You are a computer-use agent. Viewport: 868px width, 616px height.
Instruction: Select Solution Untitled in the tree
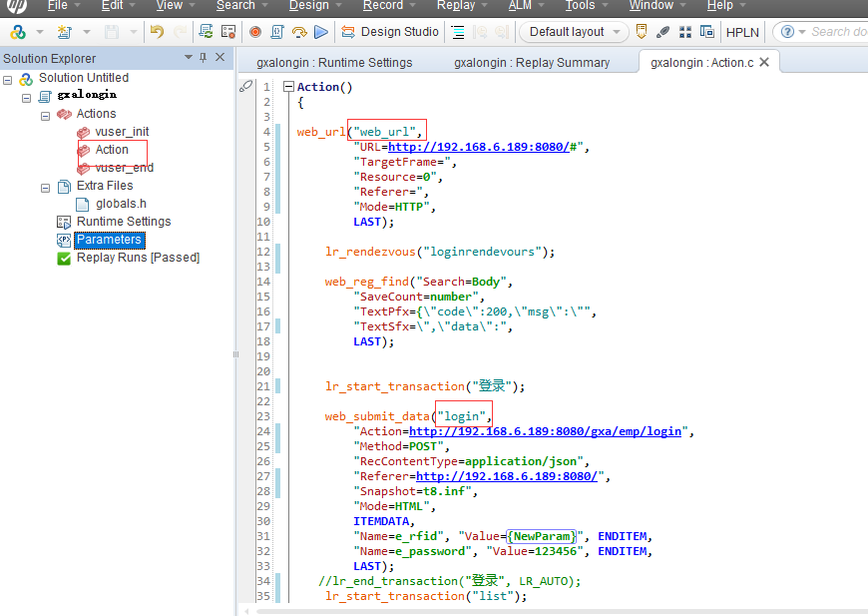tap(84, 78)
